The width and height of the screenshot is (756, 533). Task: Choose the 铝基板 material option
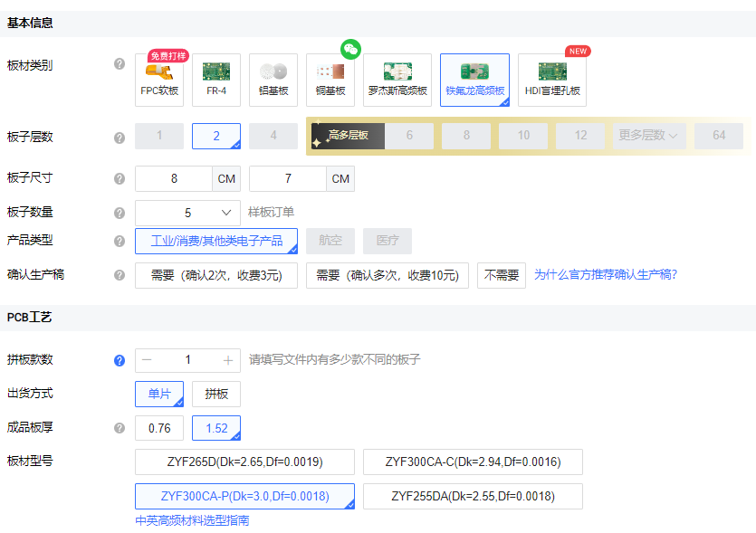[272, 81]
